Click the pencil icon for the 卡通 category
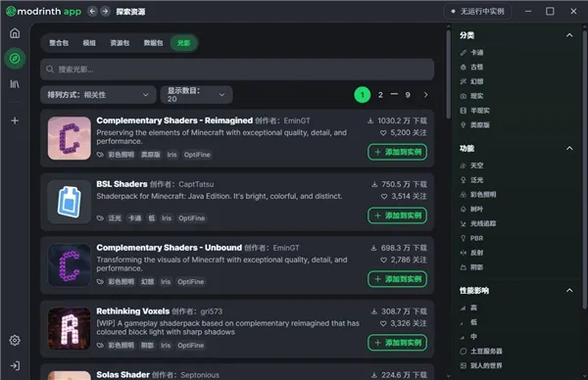588x380 pixels. point(464,53)
